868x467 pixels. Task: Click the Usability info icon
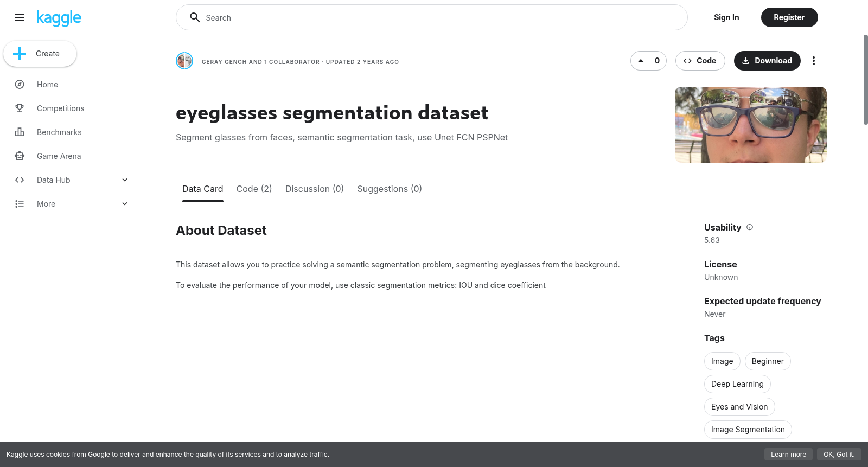pos(750,227)
